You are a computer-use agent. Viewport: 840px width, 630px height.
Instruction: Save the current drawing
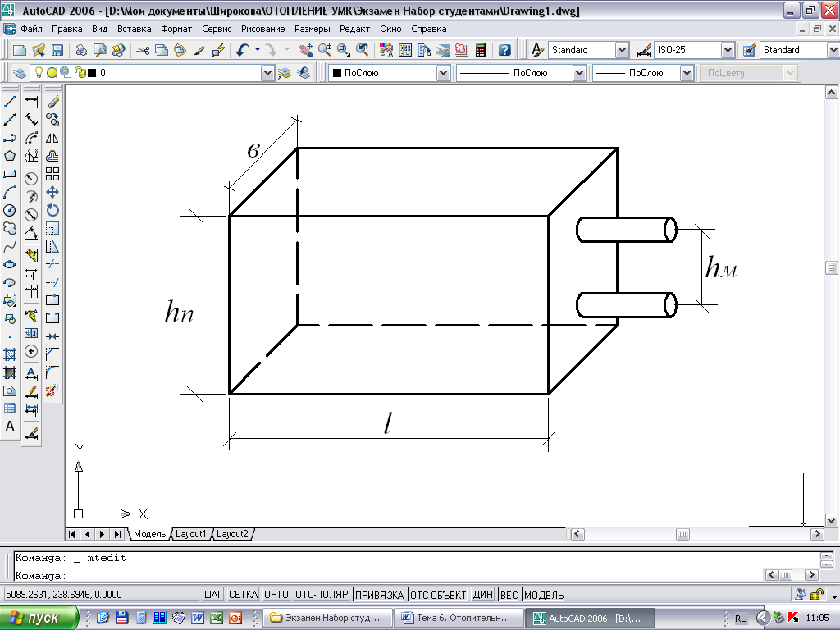(57, 50)
